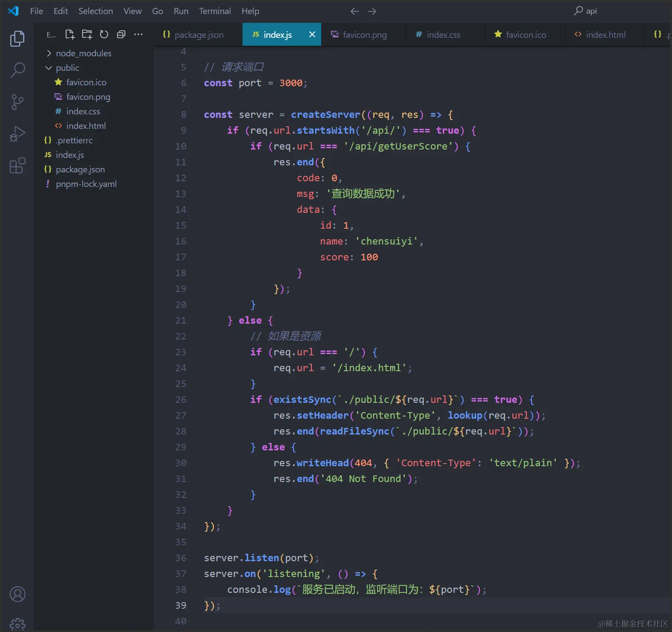Open the Search view in activity bar
This screenshot has width=672, height=632.
pos(17,70)
